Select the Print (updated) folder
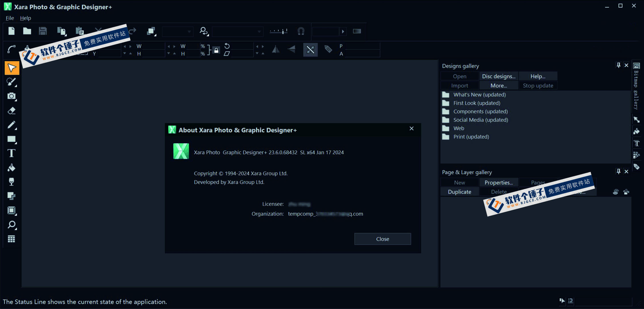This screenshot has width=644, height=309. click(x=466, y=137)
